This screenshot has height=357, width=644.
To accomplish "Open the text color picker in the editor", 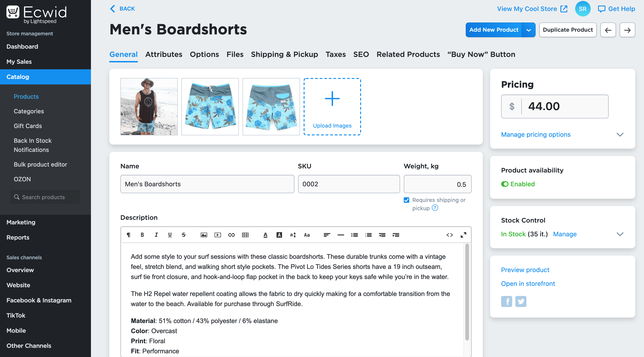I will 265,235.
